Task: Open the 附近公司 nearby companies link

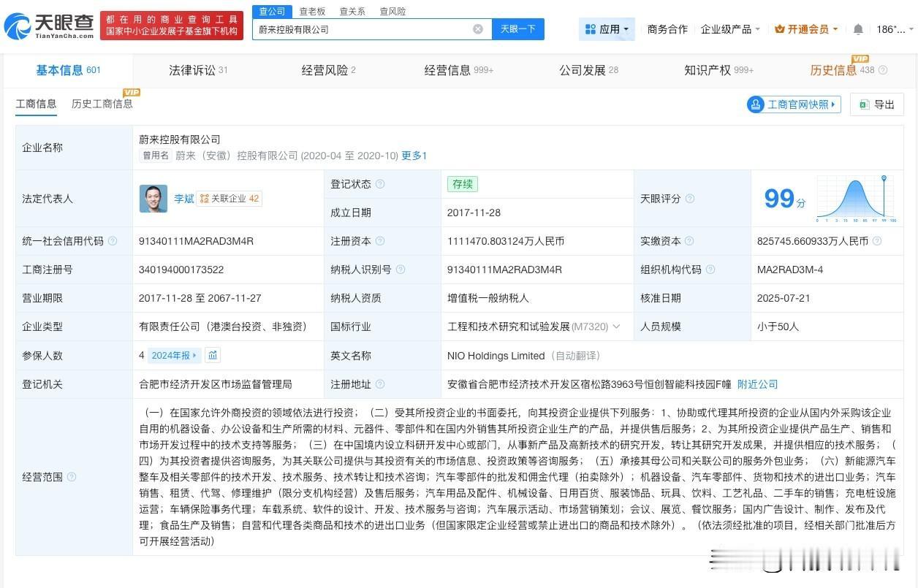Action: point(757,384)
